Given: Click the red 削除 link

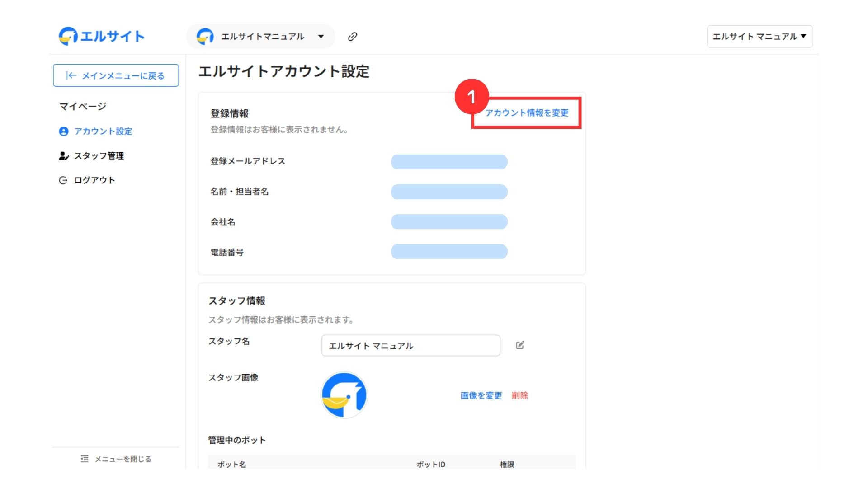Looking at the screenshot, I should tap(520, 395).
